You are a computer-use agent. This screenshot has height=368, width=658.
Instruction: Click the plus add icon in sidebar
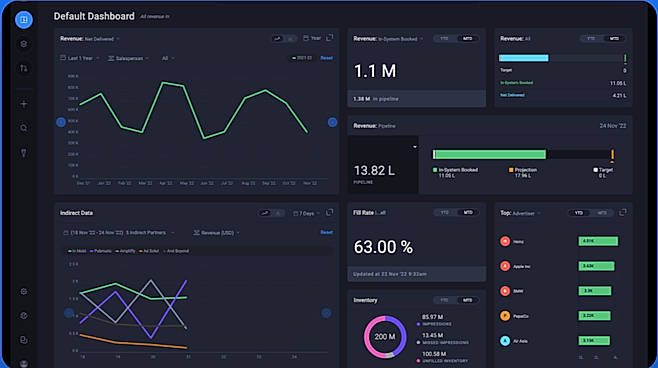24,104
